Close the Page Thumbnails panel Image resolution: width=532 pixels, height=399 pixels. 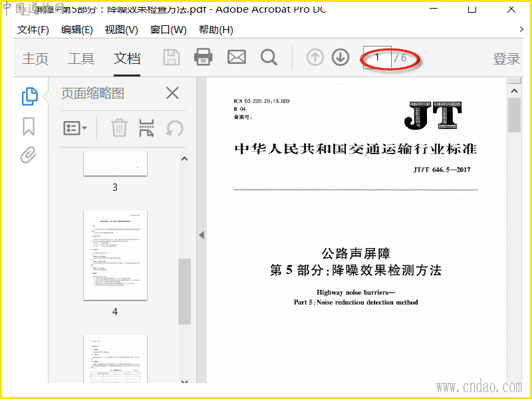172,93
